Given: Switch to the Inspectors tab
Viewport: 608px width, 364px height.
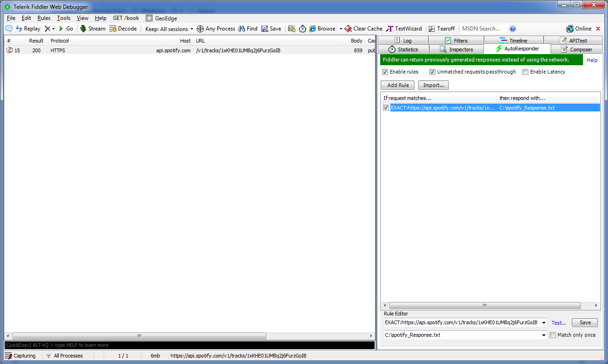Looking at the screenshot, I should (x=456, y=49).
